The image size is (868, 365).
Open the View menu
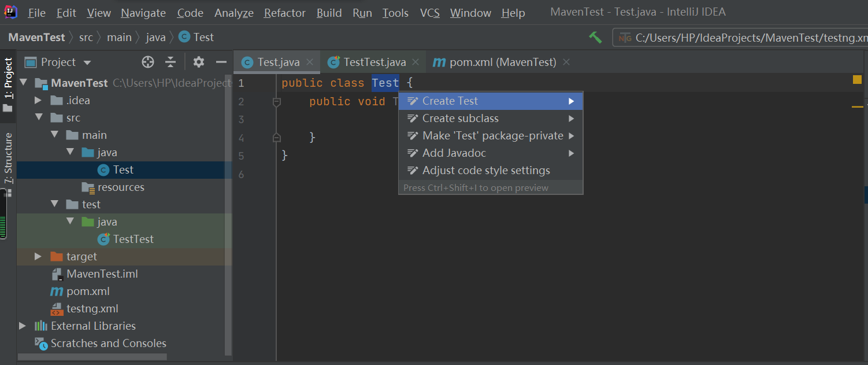(99, 13)
